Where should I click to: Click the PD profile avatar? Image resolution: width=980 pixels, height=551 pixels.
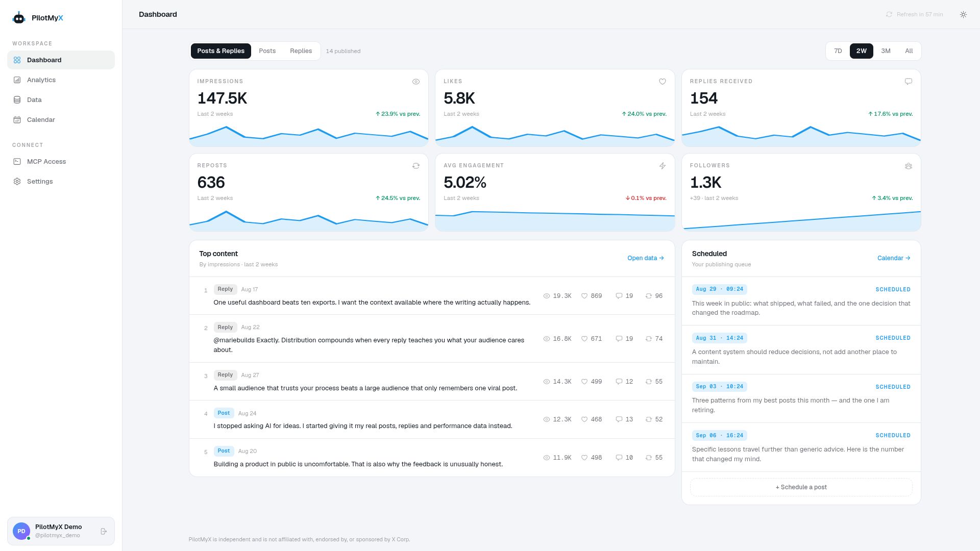click(x=21, y=531)
